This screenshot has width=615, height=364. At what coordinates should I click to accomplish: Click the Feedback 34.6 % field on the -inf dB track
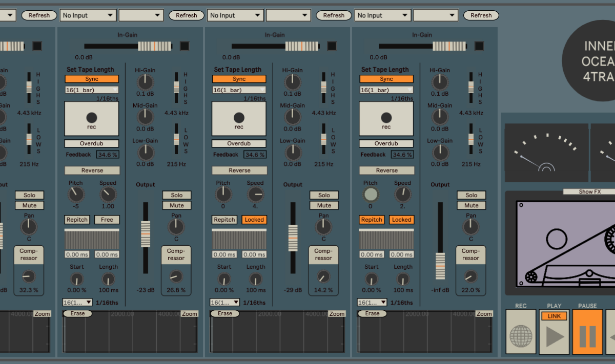click(x=402, y=154)
